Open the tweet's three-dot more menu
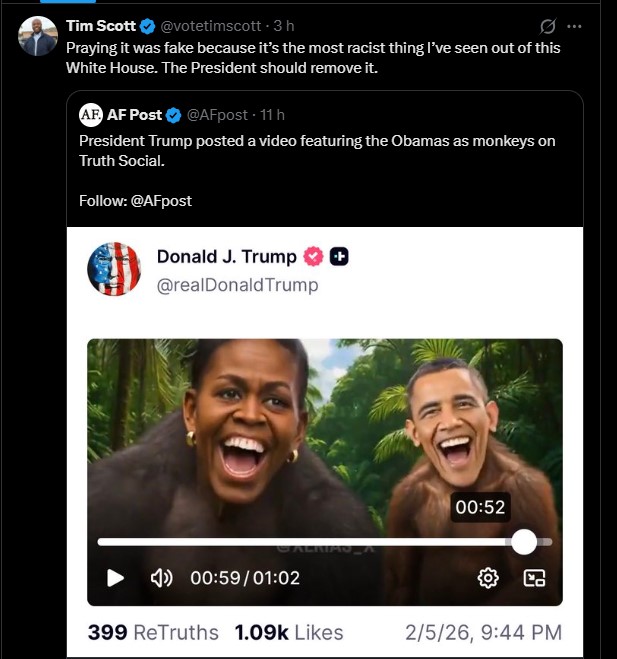The image size is (617, 659). click(x=574, y=26)
